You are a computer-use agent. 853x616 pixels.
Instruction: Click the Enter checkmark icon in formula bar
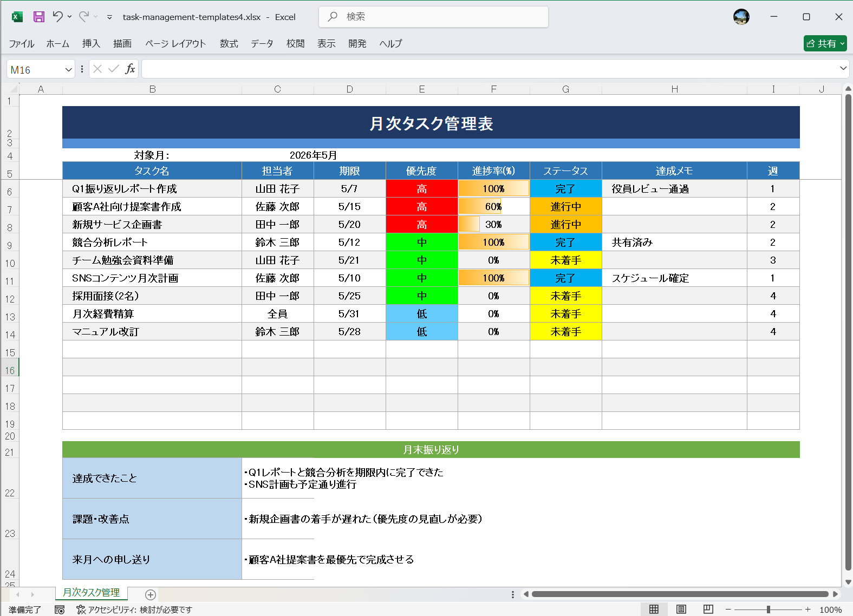[x=114, y=69]
